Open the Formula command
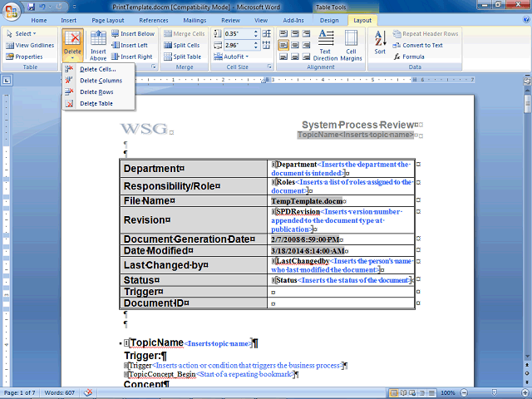 [x=409, y=57]
